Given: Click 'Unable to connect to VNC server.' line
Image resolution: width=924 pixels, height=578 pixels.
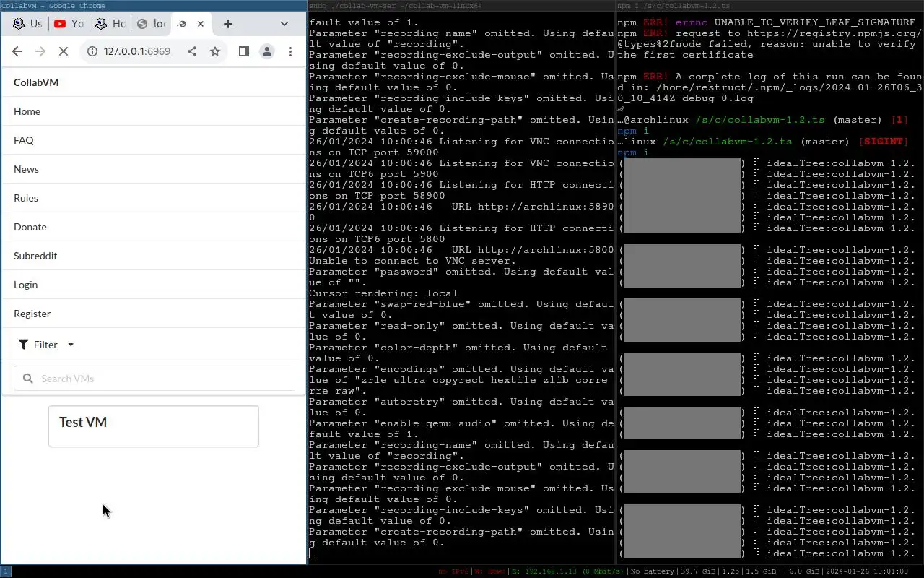Looking at the screenshot, I should [412, 261].
